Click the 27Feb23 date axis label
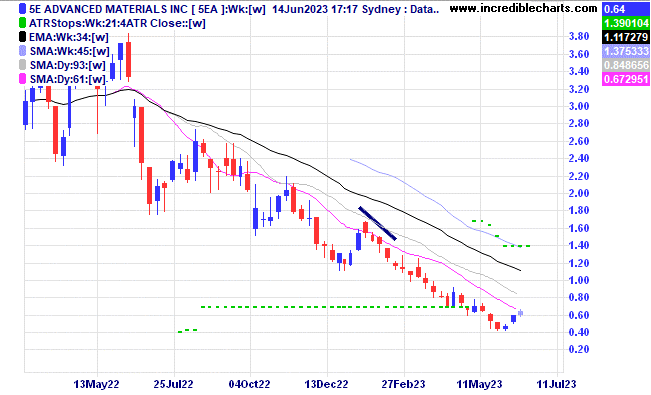 click(403, 384)
